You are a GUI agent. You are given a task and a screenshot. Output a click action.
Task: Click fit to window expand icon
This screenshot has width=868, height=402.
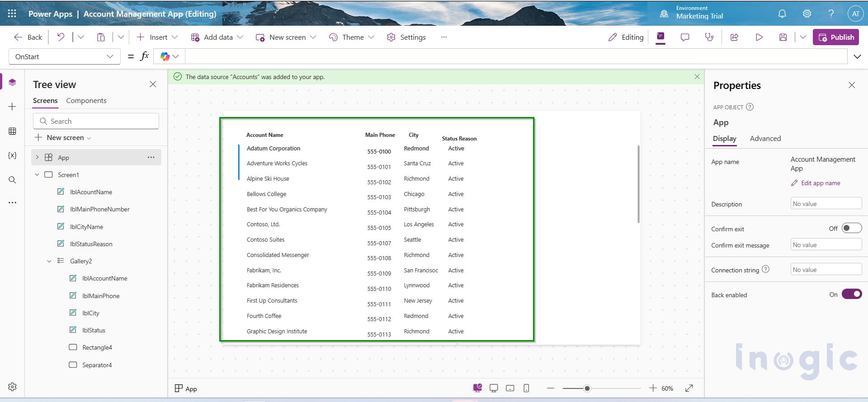pos(689,388)
